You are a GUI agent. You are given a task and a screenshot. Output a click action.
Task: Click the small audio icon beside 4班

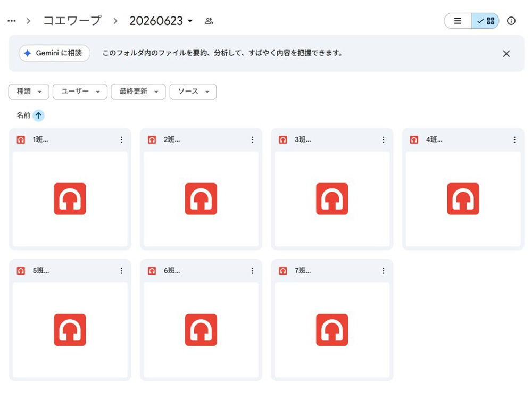(414, 140)
